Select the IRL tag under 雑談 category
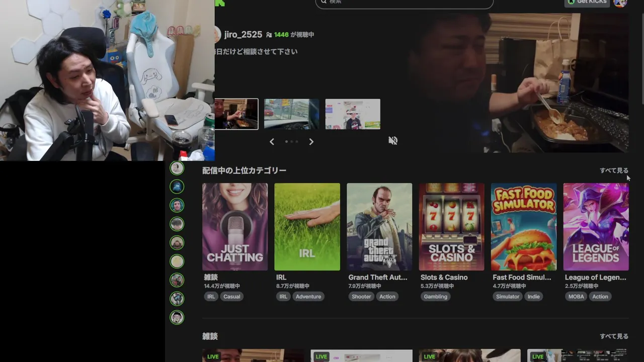 coord(211,297)
